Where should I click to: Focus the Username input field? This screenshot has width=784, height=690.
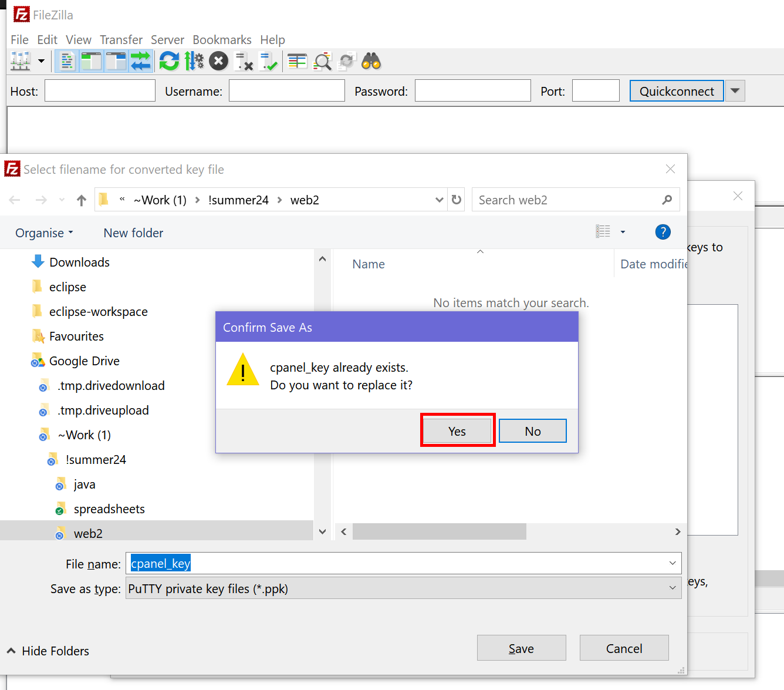(x=286, y=91)
